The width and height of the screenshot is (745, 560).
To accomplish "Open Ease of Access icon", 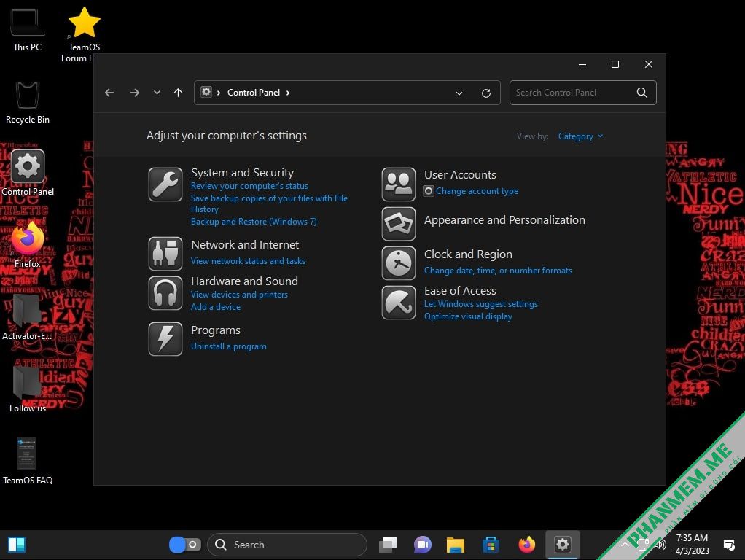I will coord(398,303).
